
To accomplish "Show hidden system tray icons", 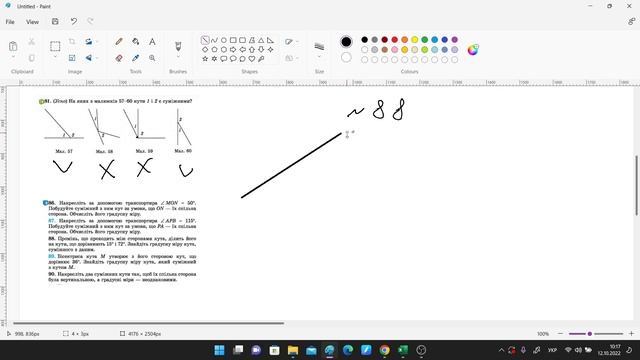I will tap(501, 350).
